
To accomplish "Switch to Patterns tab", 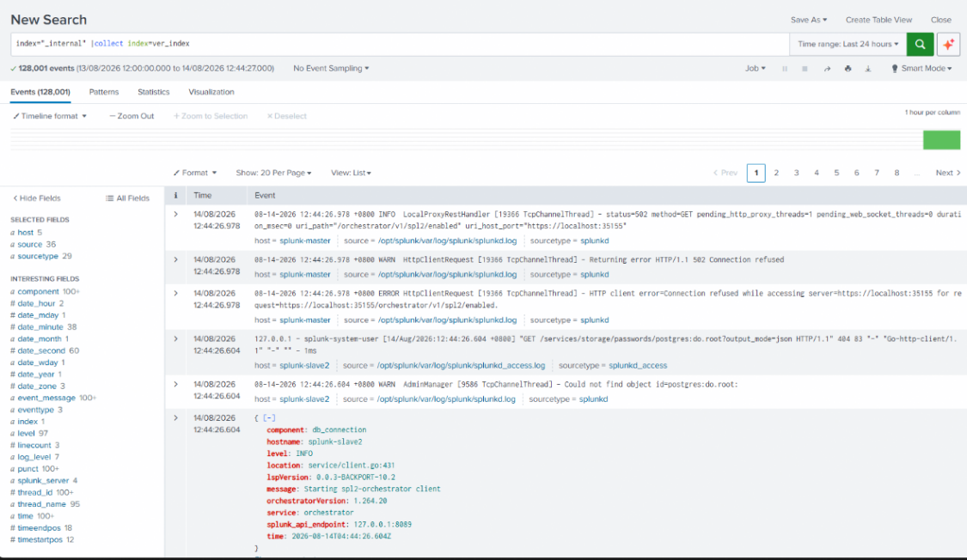I will click(x=104, y=92).
